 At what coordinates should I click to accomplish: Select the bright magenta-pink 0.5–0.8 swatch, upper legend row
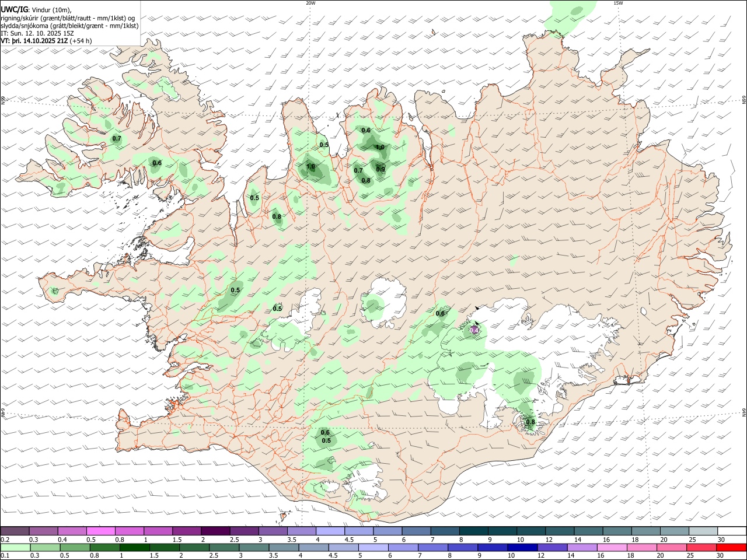coord(100,531)
